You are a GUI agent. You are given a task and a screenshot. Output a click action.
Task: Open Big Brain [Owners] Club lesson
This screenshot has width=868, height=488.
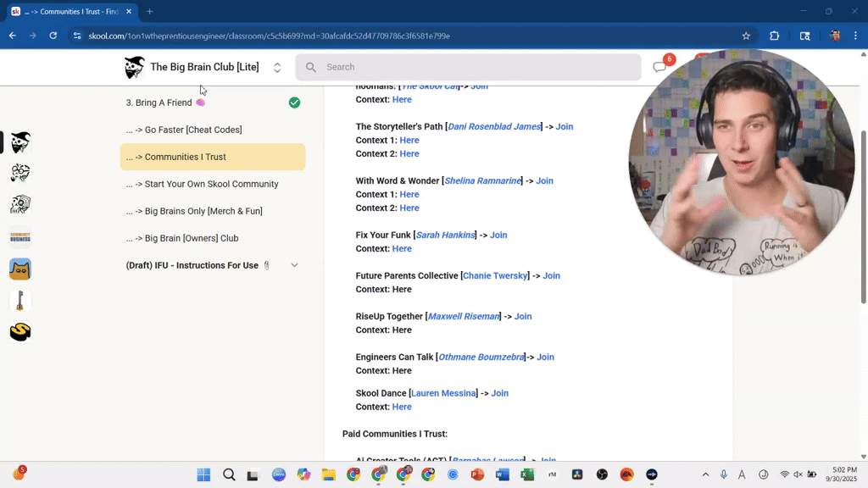point(213,238)
